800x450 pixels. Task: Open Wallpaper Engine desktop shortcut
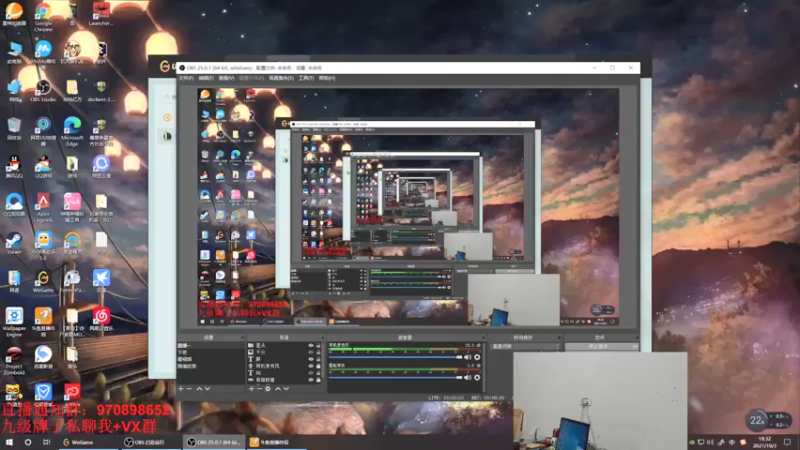(x=14, y=322)
